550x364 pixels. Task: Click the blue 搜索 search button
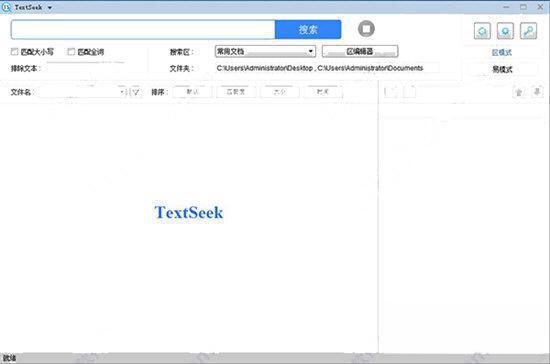308,29
